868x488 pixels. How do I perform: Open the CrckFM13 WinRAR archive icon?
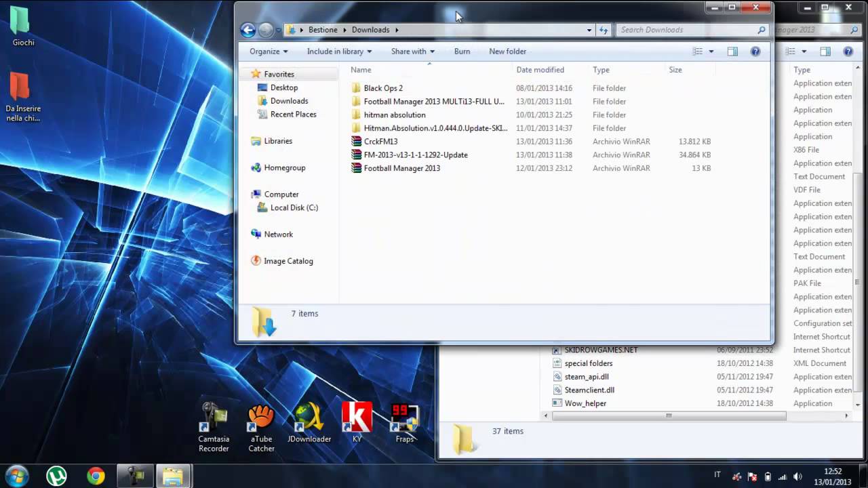[357, 142]
